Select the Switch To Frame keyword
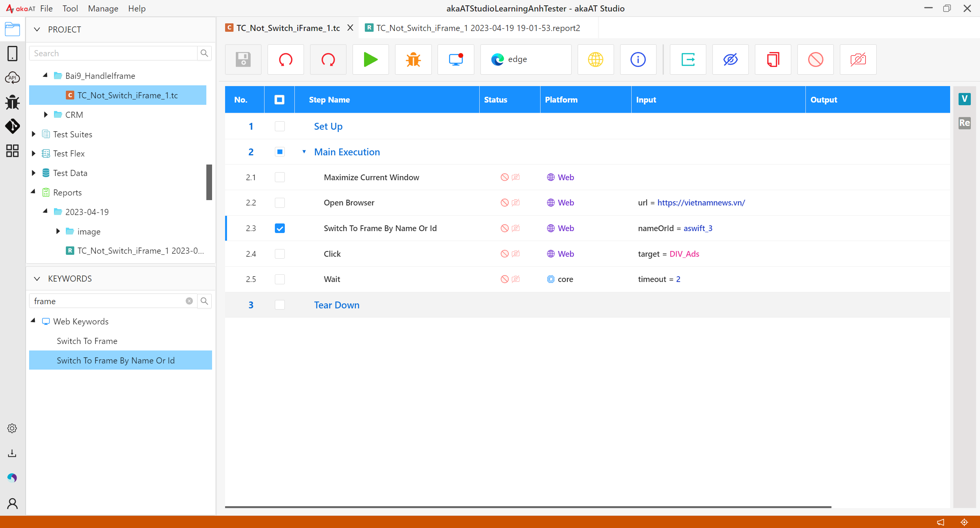This screenshot has width=980, height=528. [87, 341]
